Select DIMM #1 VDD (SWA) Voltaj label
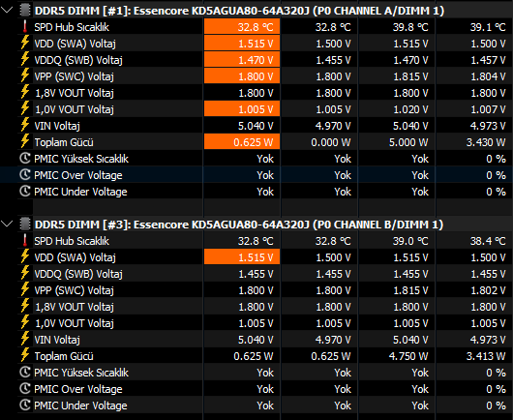 point(75,44)
